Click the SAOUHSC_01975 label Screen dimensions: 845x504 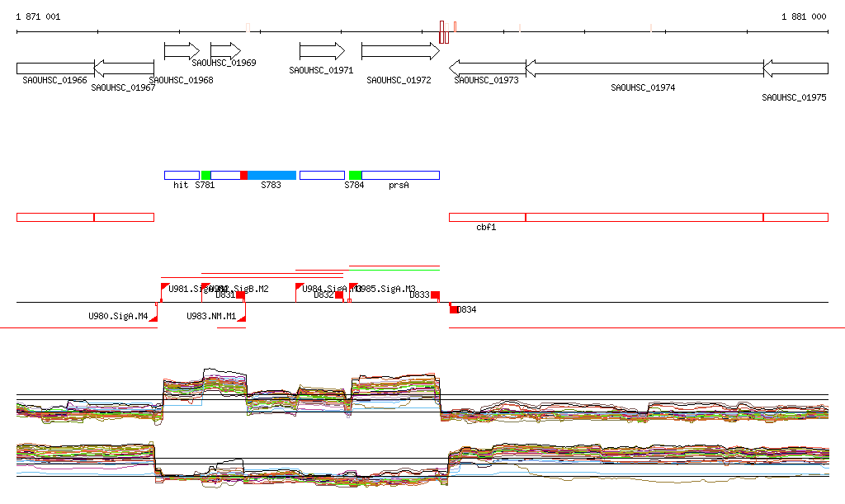pos(794,97)
